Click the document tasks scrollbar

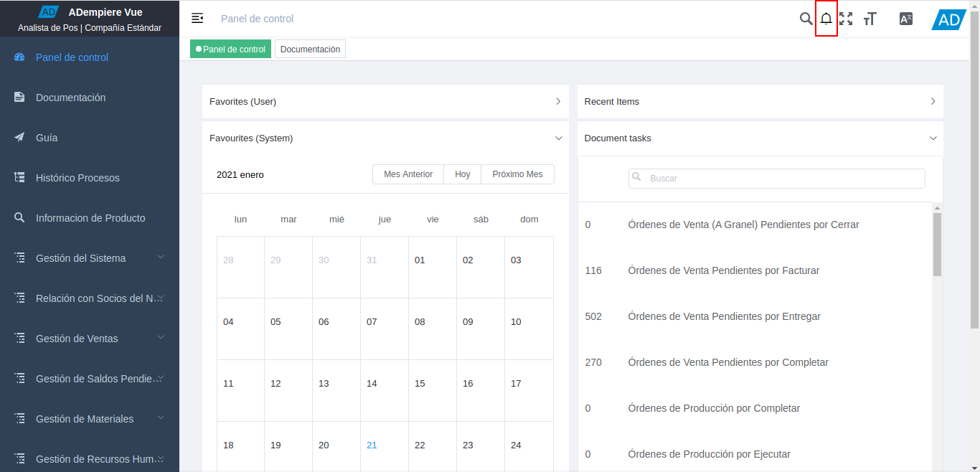[937, 244]
